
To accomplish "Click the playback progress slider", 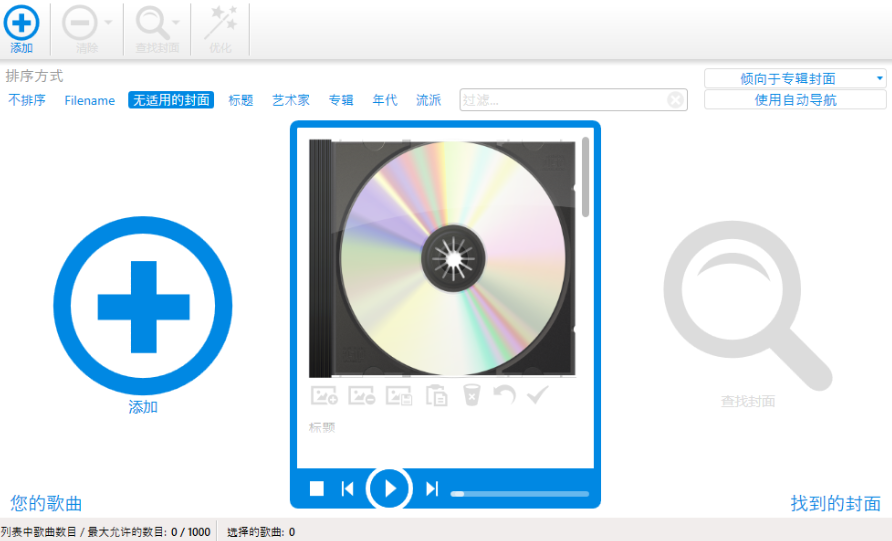I will pos(519,494).
